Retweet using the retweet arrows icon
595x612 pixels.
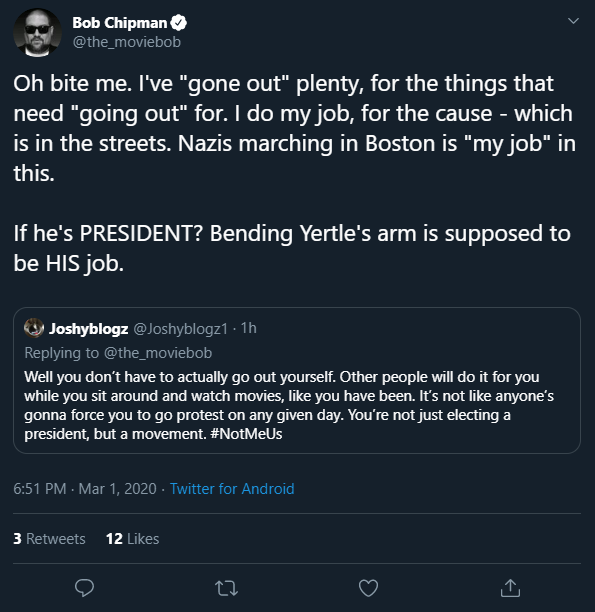(x=226, y=588)
